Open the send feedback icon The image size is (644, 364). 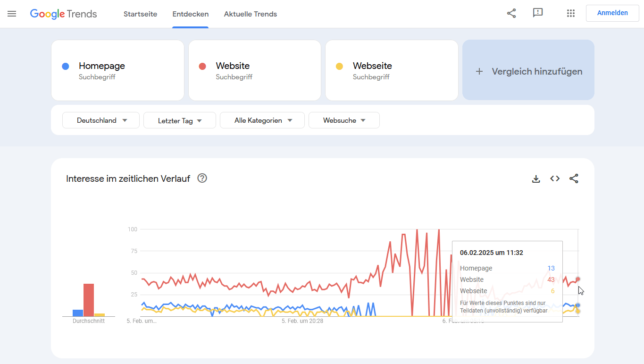538,13
